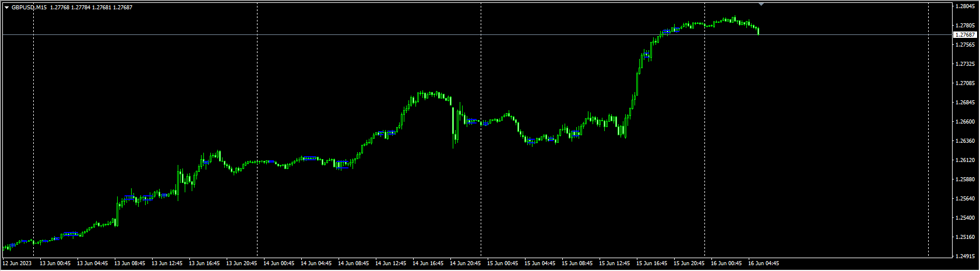Viewport: 980px width, 271px height.
Task: Click the 1.25160 price axis label
Action: (x=965, y=237)
